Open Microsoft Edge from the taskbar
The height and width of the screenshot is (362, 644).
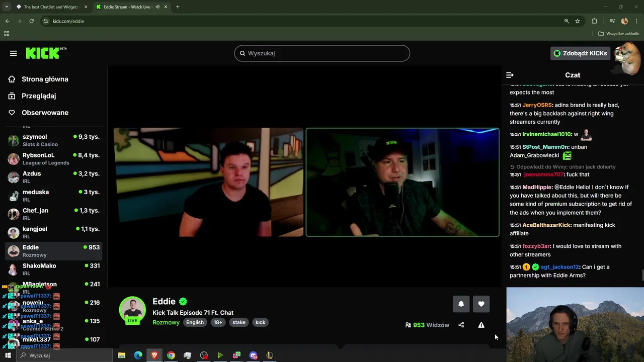(x=138, y=355)
